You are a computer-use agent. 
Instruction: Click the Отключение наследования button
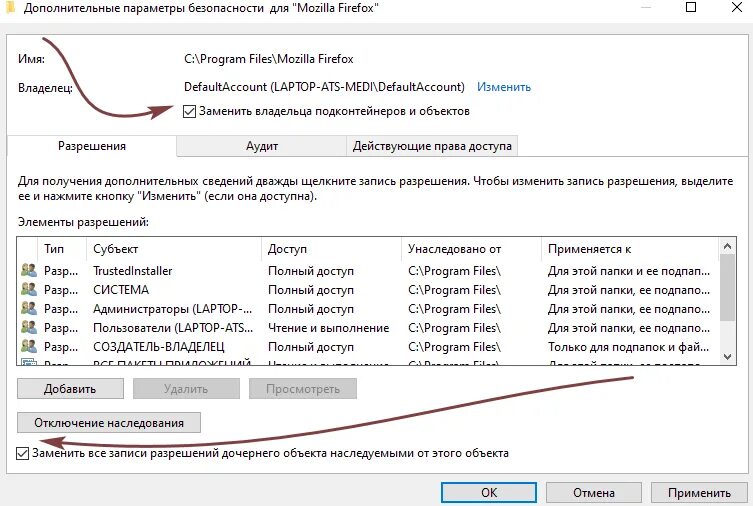point(109,423)
